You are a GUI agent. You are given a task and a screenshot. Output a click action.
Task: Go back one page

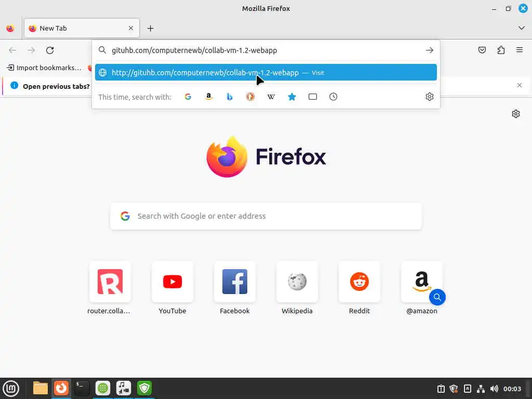[x=12, y=50]
